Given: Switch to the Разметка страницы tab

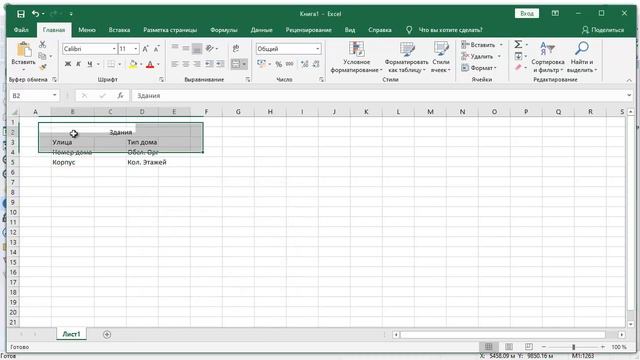Looking at the screenshot, I should click(170, 30).
